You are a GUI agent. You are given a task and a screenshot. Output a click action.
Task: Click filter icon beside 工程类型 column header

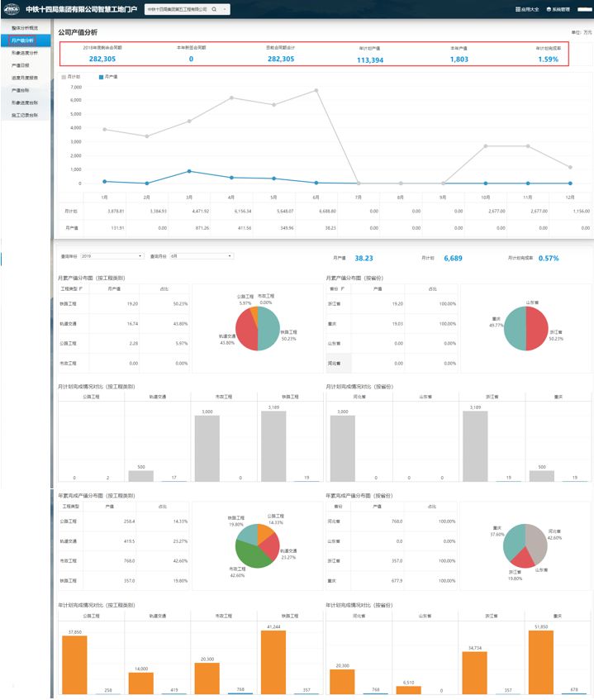click(x=81, y=289)
